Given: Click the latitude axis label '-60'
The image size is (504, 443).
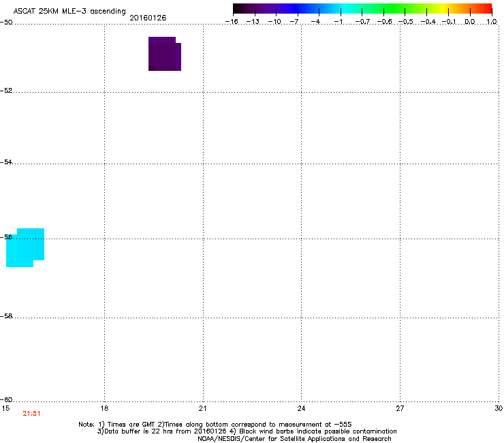Looking at the screenshot, I should coord(6,399).
